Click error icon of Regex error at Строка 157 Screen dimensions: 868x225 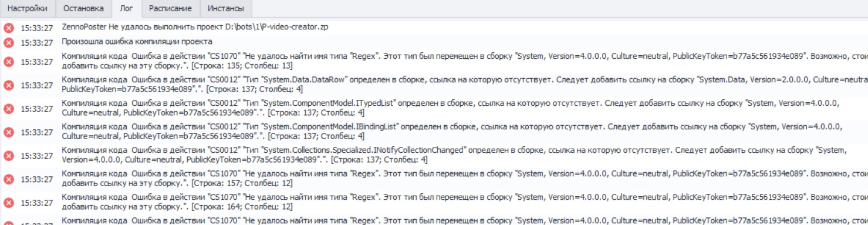[9, 179]
